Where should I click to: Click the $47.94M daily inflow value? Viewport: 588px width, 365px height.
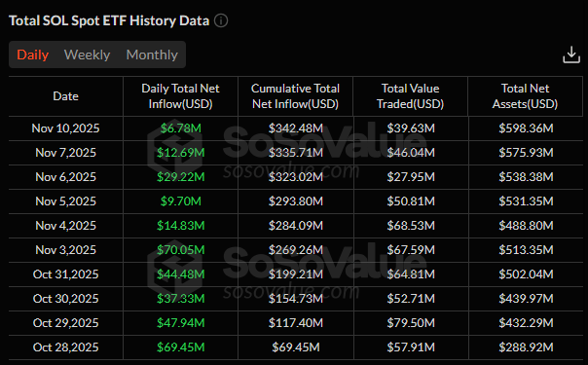tap(181, 323)
